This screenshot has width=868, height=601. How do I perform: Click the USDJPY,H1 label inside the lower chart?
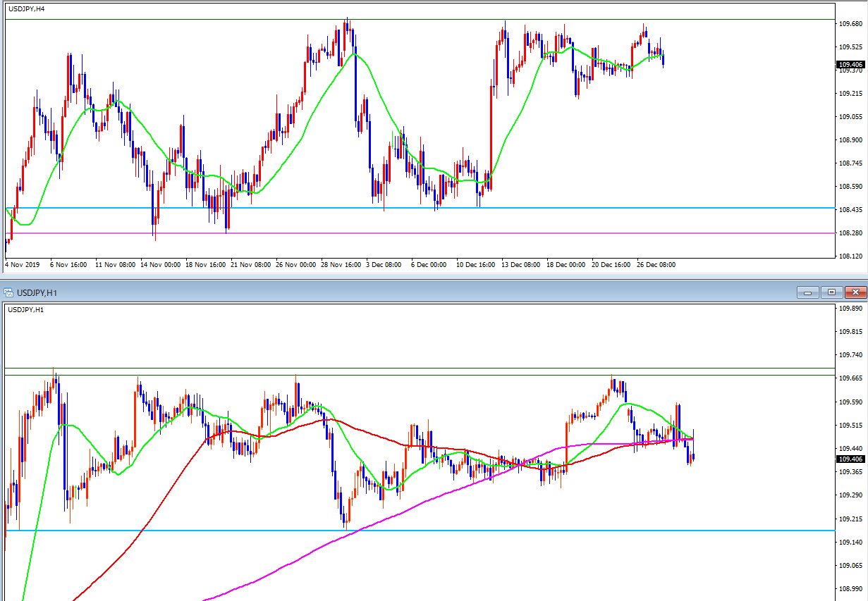[26, 310]
